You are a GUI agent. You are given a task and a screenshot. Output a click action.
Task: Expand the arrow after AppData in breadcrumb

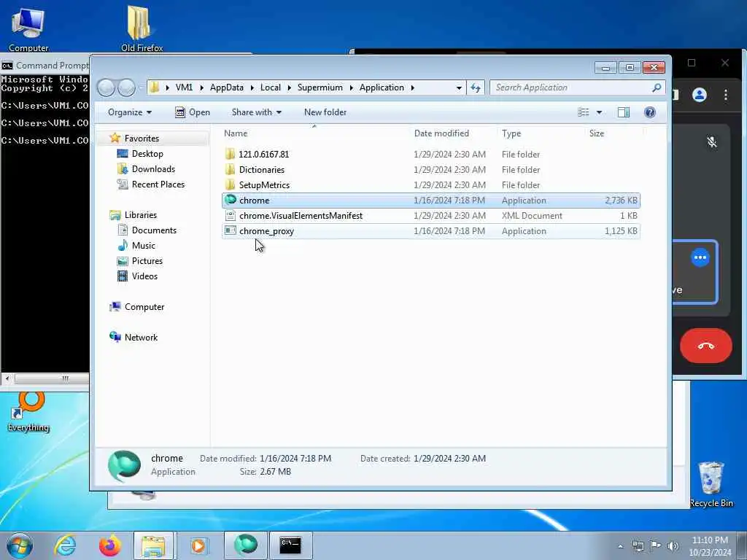point(252,87)
